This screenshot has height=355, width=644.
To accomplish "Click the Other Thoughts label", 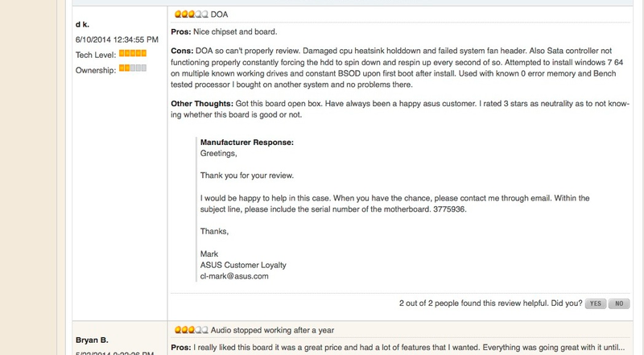I will 202,104.
